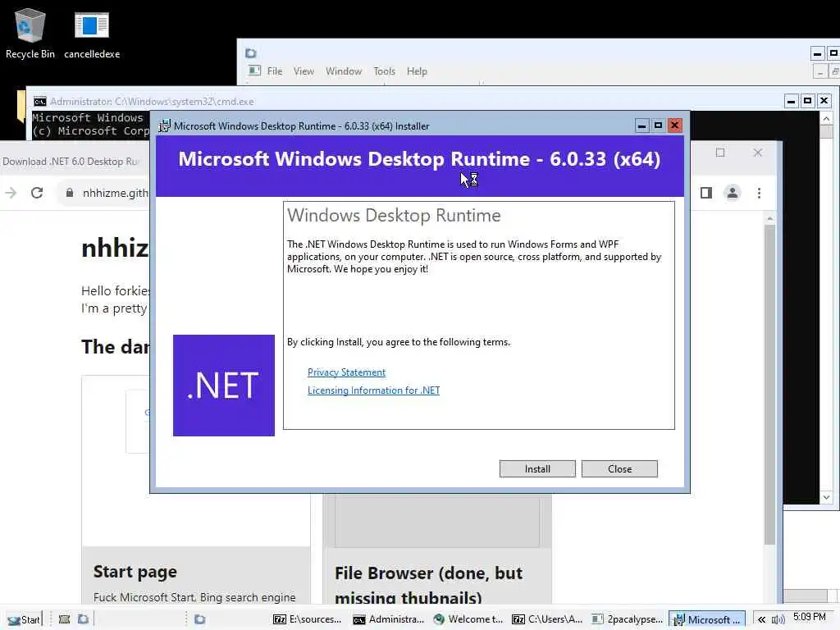Open Licensing Information for .NET link

point(373,390)
